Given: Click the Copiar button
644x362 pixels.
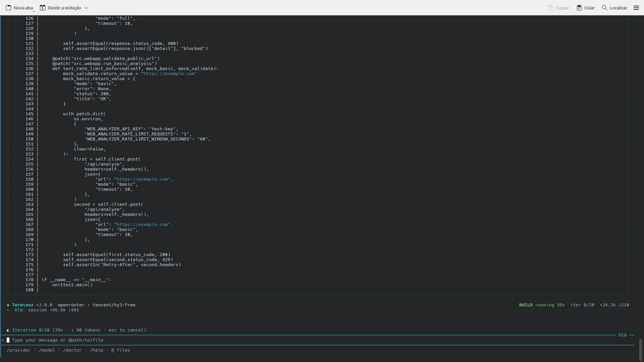Looking at the screenshot, I should tap(558, 8).
